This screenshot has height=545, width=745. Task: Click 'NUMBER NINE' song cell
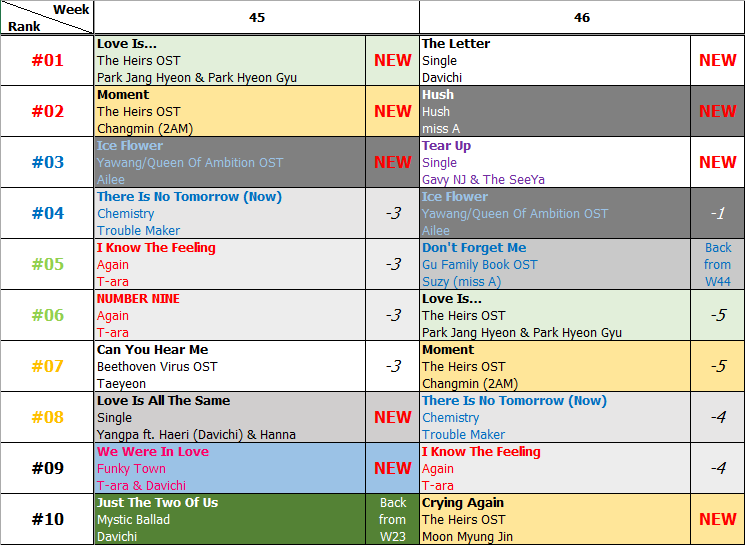pyautogui.click(x=230, y=315)
